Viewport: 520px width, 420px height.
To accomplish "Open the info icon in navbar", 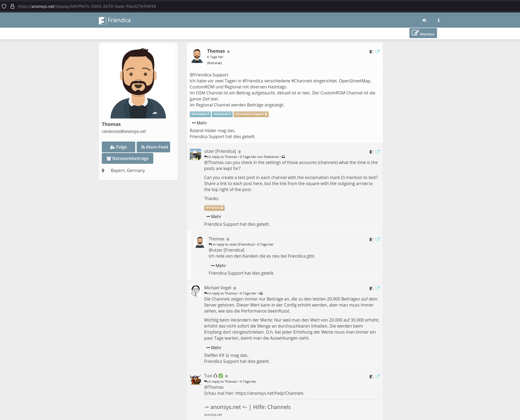I will (438, 20).
